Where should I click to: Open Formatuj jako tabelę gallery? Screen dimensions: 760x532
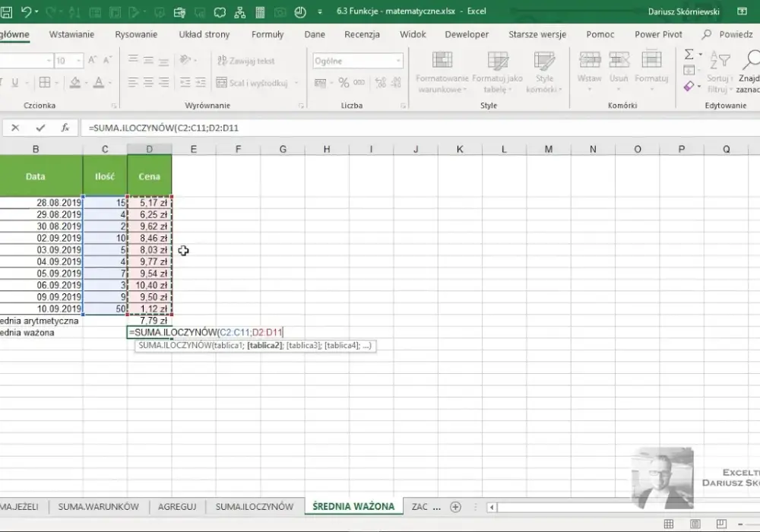497,72
